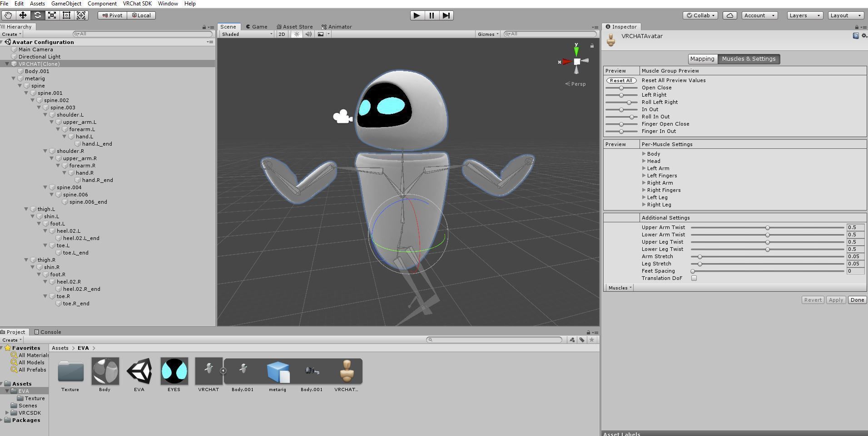Search by type icon in Project panel
Screen dimensions: 868x436
tap(572, 340)
